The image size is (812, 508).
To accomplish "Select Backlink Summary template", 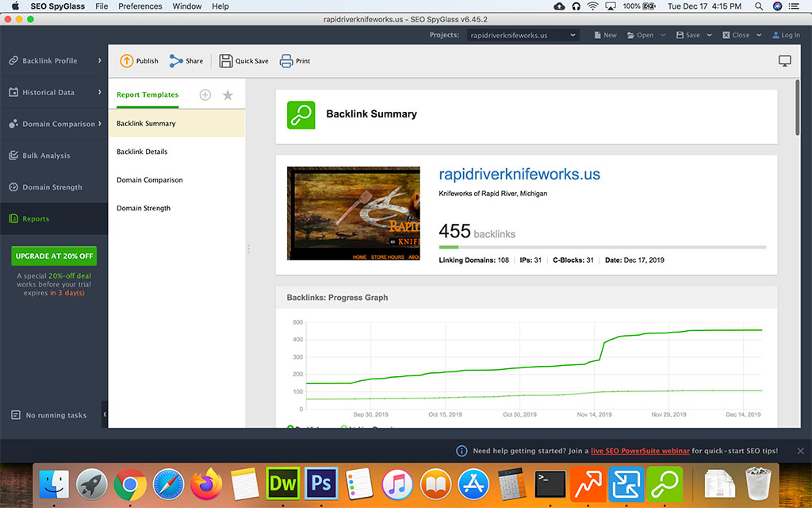I will 177,123.
